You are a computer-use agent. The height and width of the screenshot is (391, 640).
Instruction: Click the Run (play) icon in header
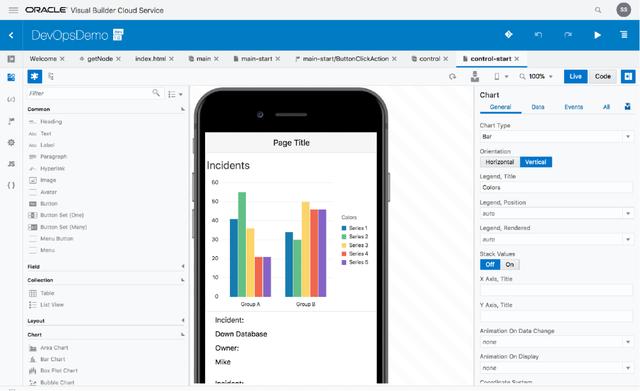pyautogui.click(x=597, y=35)
